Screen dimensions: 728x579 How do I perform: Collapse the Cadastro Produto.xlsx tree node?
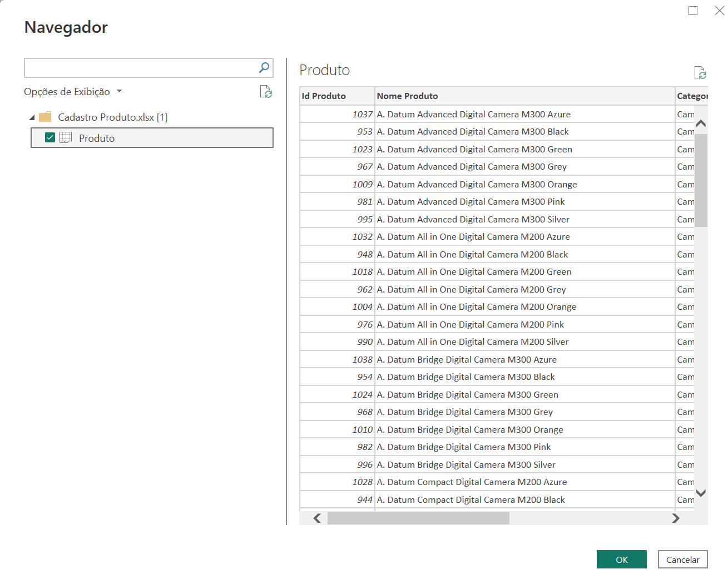(x=32, y=117)
